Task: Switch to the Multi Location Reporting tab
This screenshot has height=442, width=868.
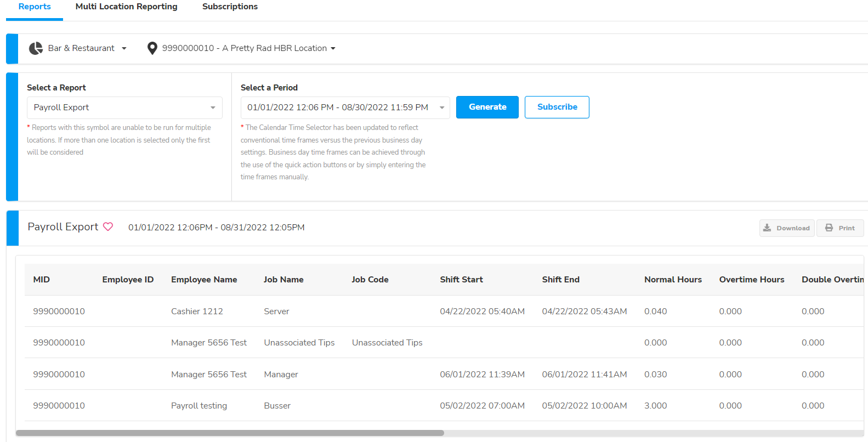Action: [x=126, y=7]
